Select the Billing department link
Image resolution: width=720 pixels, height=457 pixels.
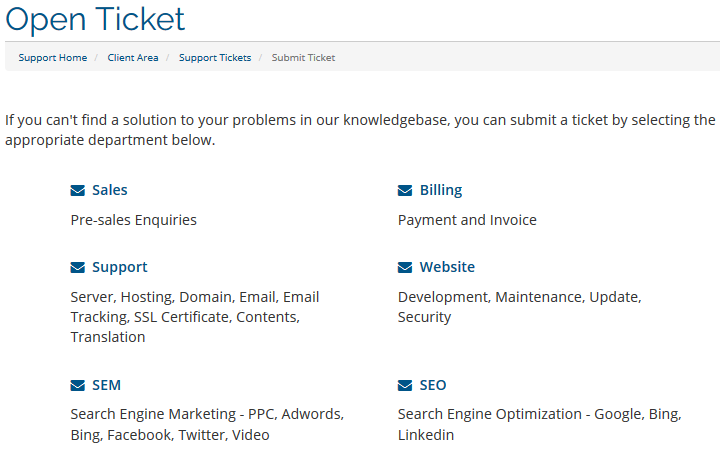pos(440,190)
